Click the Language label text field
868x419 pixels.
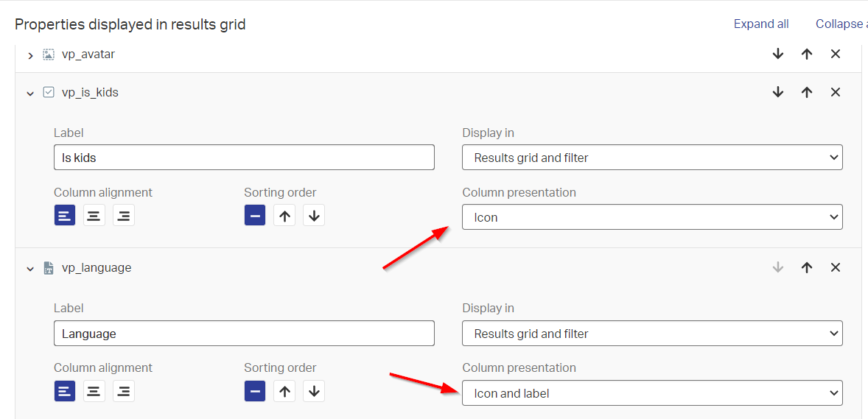point(244,334)
